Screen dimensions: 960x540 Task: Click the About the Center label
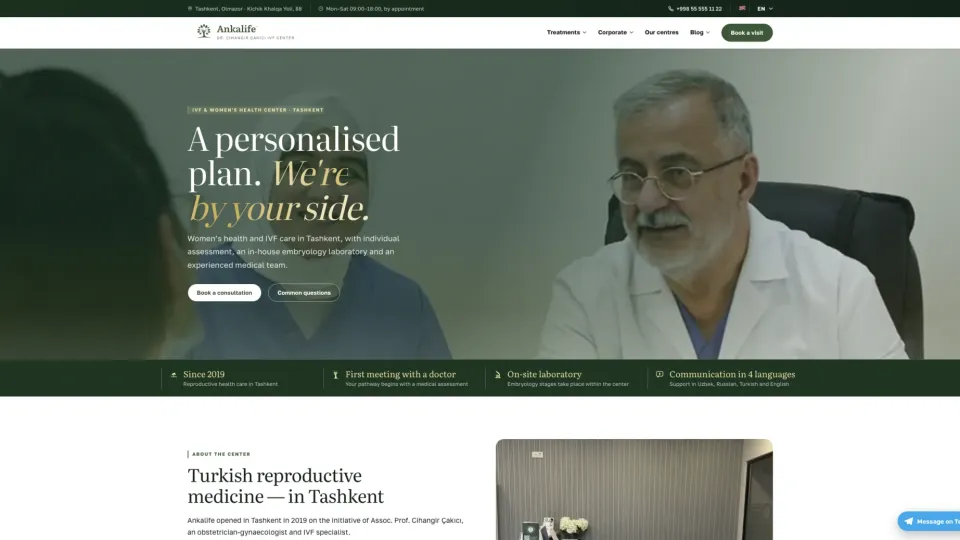point(221,454)
